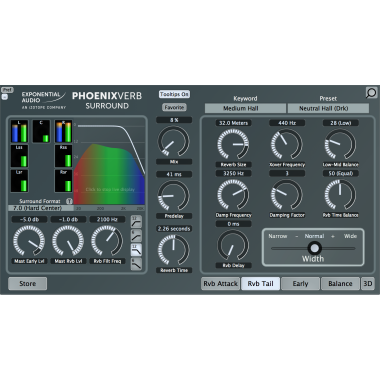Click the Wide end of Width slider

coord(350,236)
